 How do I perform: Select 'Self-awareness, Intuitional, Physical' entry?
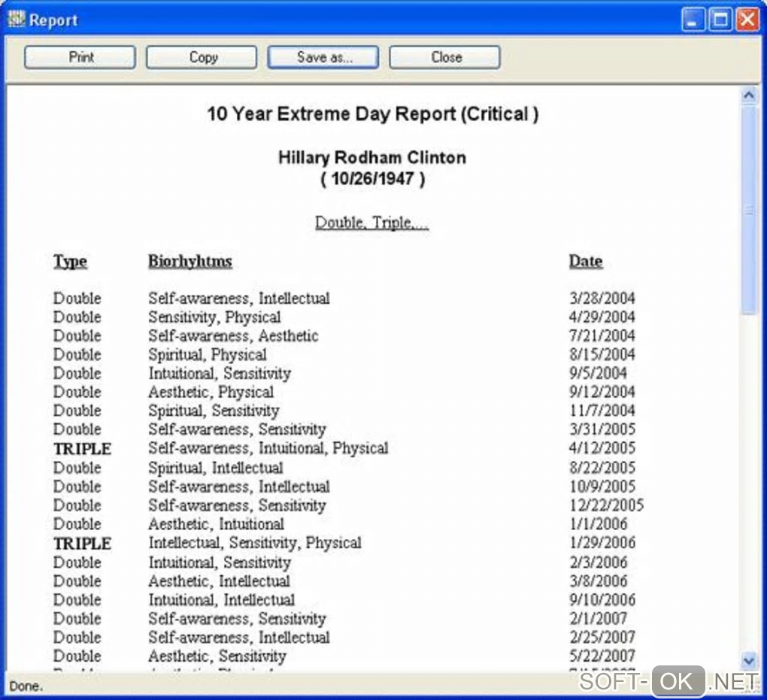pos(268,448)
